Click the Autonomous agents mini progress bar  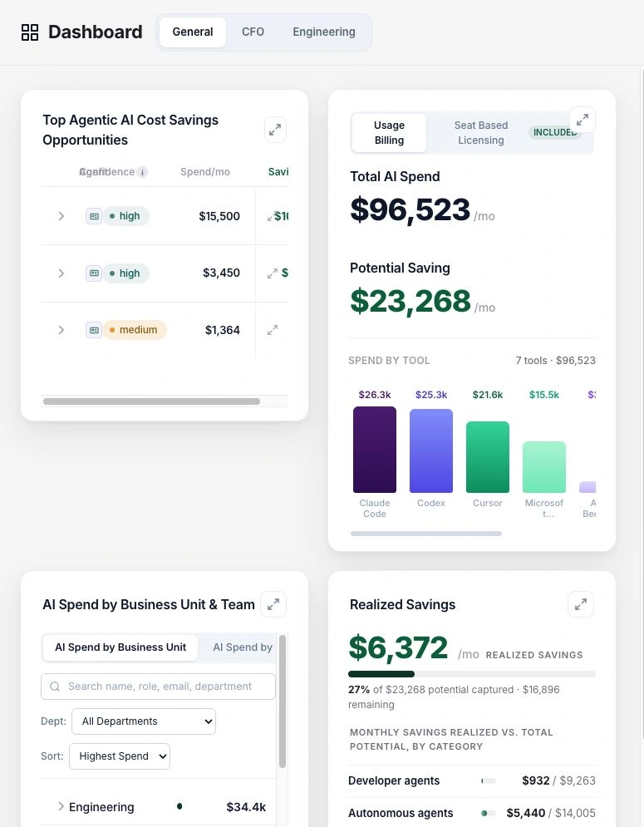pyautogui.click(x=489, y=814)
